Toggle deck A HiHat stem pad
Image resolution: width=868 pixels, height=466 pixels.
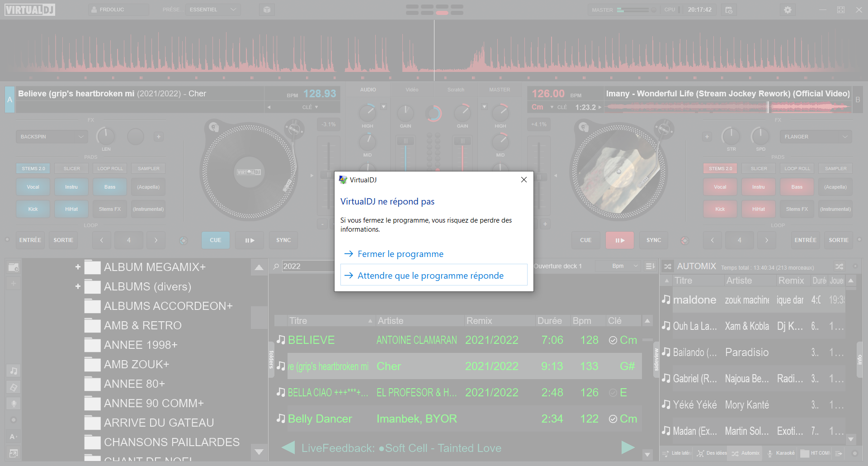click(71, 209)
